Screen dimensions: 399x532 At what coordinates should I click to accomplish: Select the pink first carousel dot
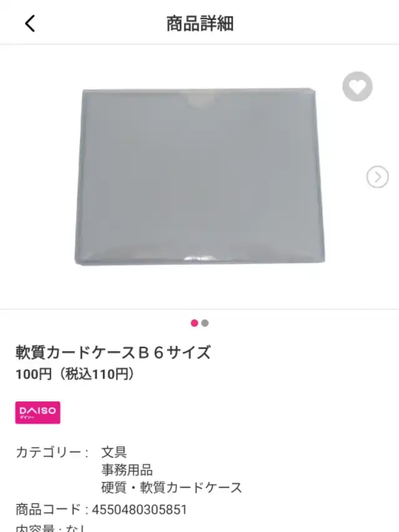(x=195, y=323)
